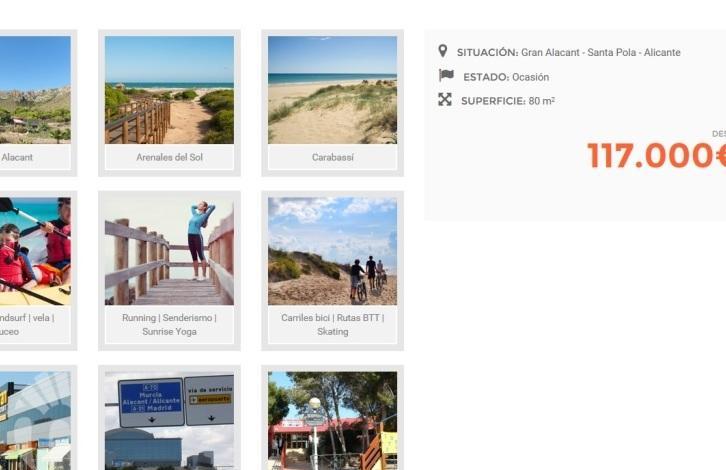
Task: Click the Estado Ocasión text
Action: tap(506, 77)
